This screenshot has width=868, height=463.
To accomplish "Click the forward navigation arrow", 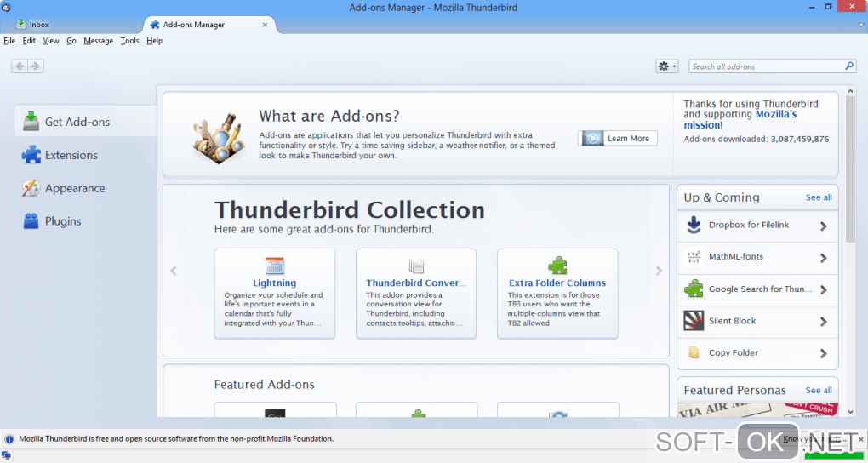I will coord(36,66).
